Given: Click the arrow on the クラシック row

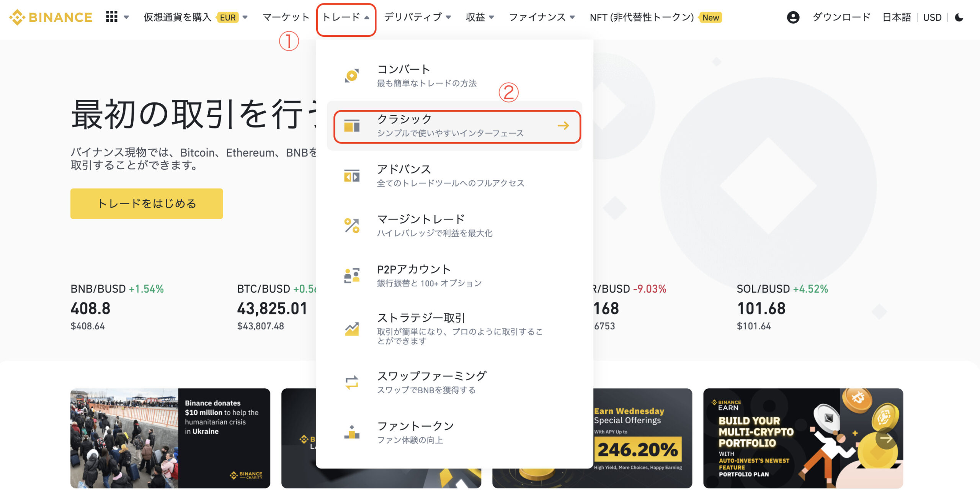Looking at the screenshot, I should (563, 126).
